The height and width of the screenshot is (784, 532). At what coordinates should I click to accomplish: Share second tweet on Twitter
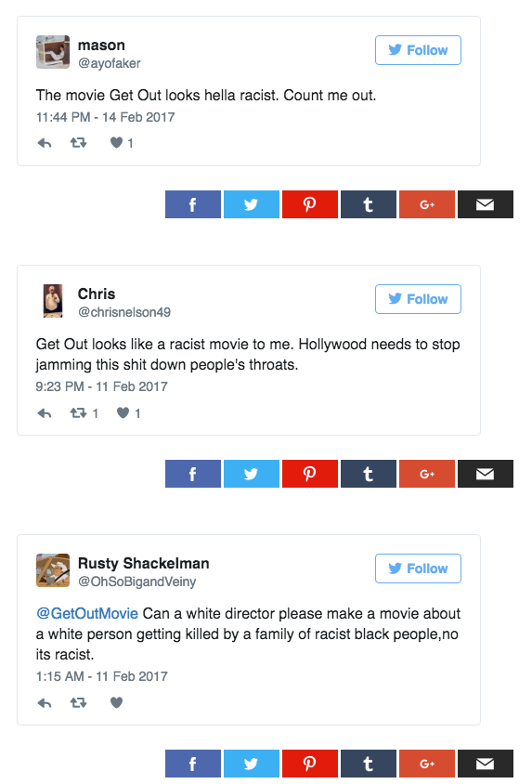click(252, 474)
